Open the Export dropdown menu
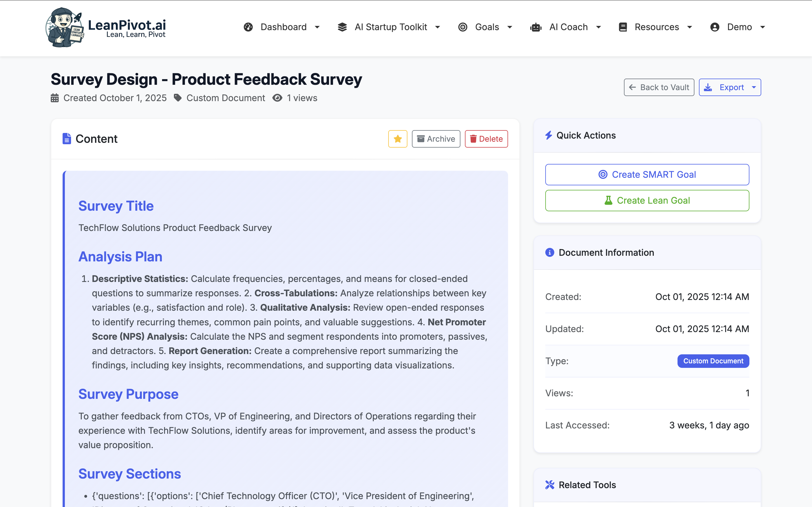This screenshot has width=812, height=507. [730, 87]
